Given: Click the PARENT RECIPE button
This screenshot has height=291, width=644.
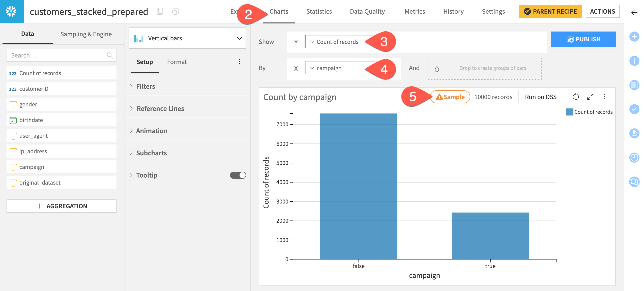Looking at the screenshot, I should (x=550, y=12).
